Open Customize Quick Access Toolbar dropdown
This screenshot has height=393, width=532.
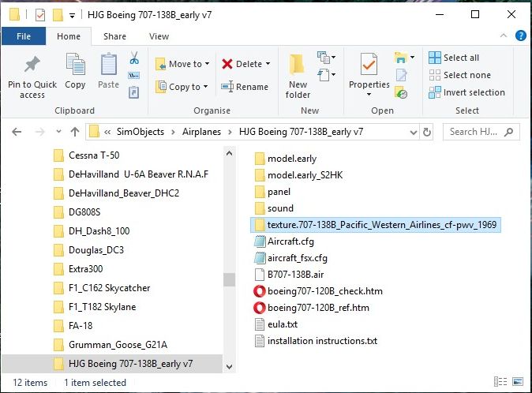(72, 16)
